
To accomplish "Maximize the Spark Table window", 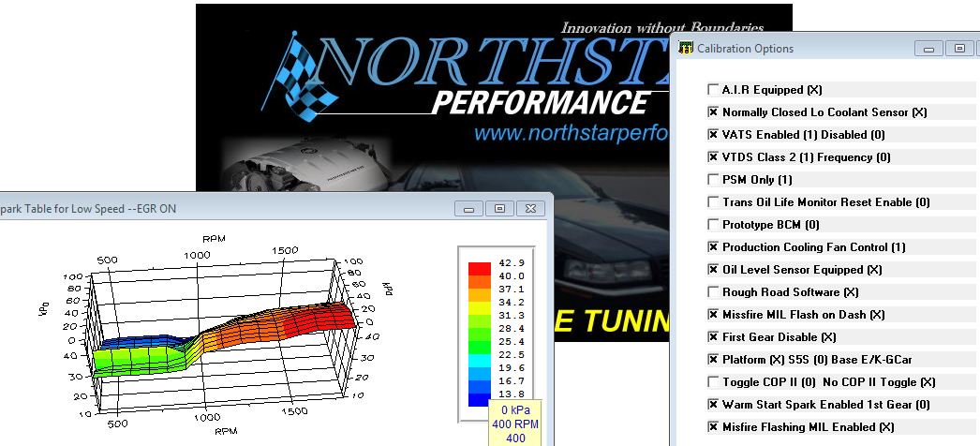I will tap(500, 208).
